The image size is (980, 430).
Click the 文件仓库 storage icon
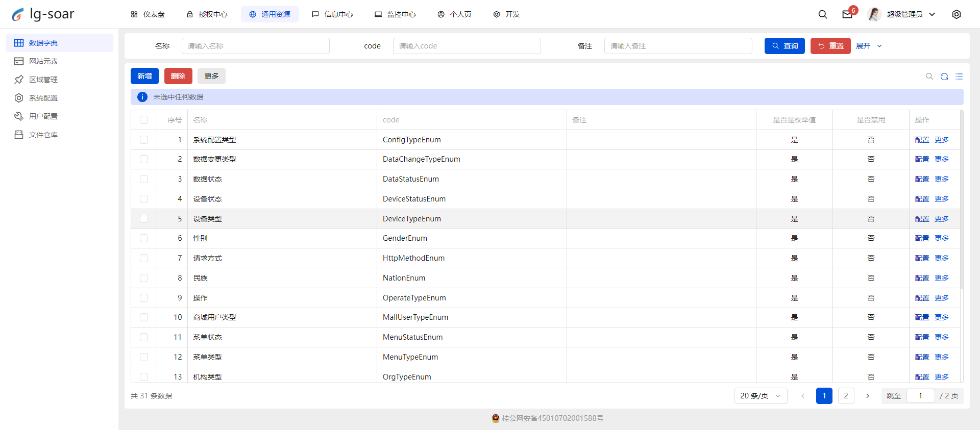coord(19,135)
